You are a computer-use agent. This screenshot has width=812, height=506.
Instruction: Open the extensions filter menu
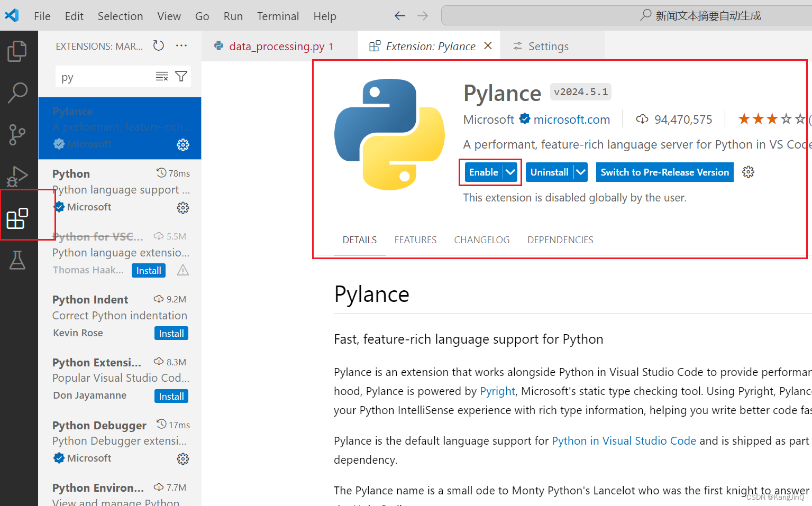[181, 77]
